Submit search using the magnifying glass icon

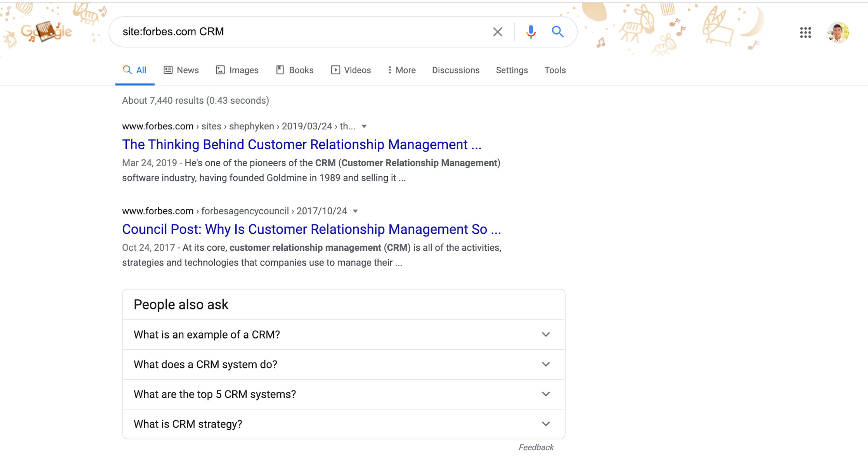(x=558, y=32)
